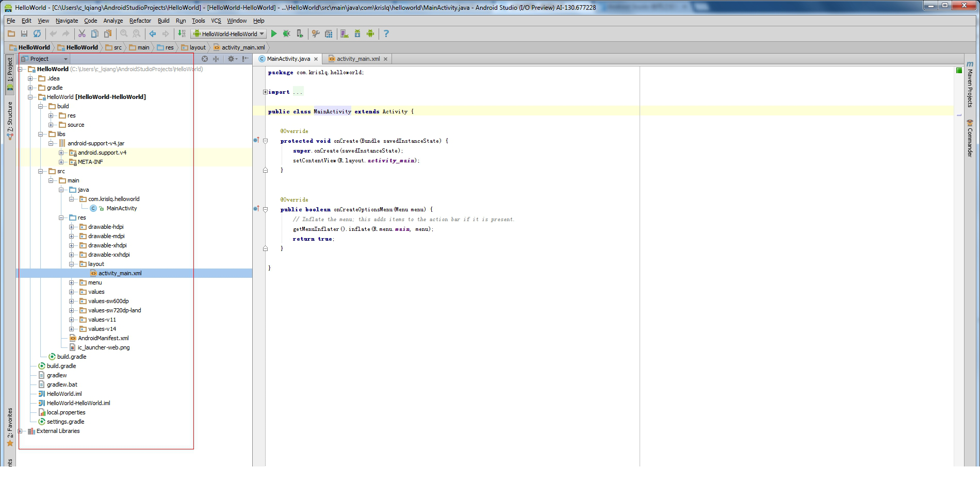
Task: Select MainActivity class in project tree
Action: coord(121,208)
